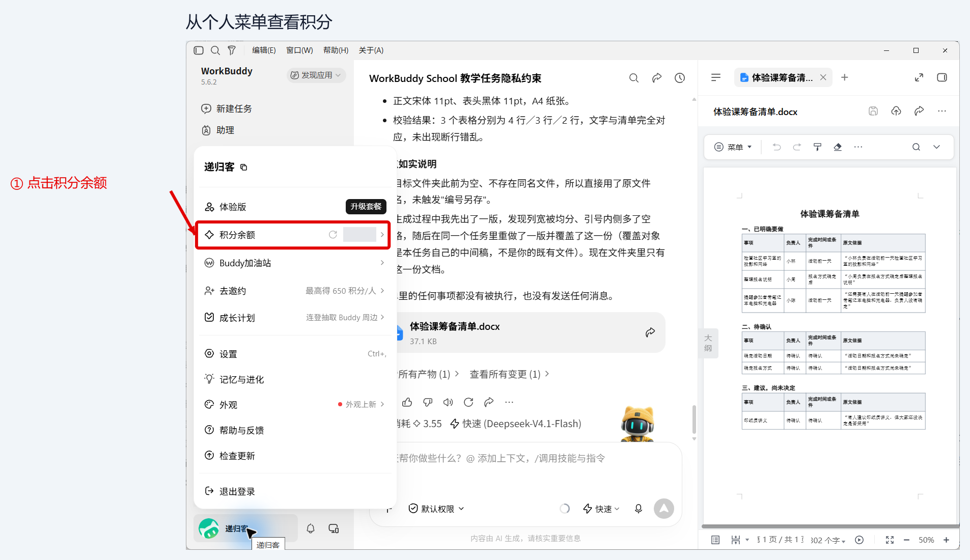Increase zoom with the plus button
This screenshot has height=560, width=970.
pos(946,540)
